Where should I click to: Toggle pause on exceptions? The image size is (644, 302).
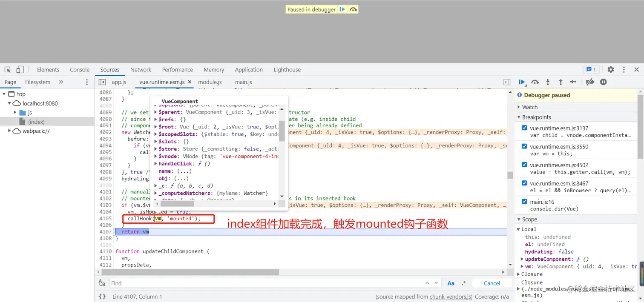[x=604, y=82]
